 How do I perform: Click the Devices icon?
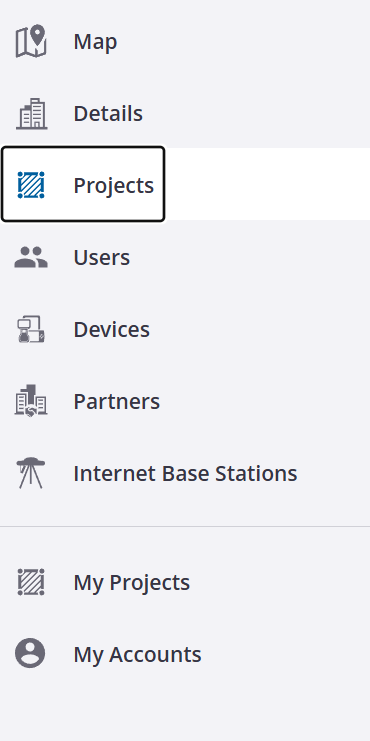(31, 329)
